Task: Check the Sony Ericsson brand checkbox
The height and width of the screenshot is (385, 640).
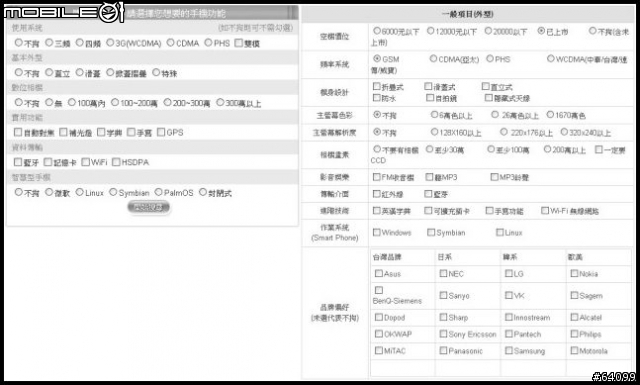Action: click(x=443, y=334)
